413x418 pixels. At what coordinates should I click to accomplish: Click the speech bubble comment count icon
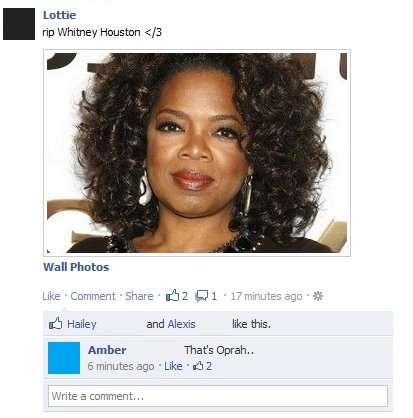click(202, 296)
